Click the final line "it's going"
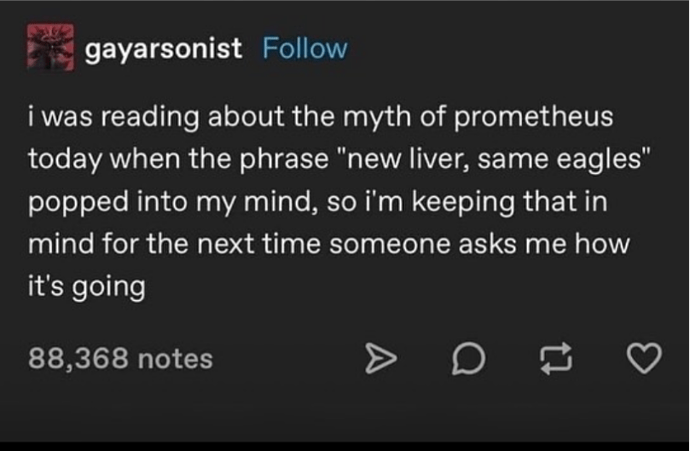The width and height of the screenshot is (690, 451). pyautogui.click(x=87, y=287)
